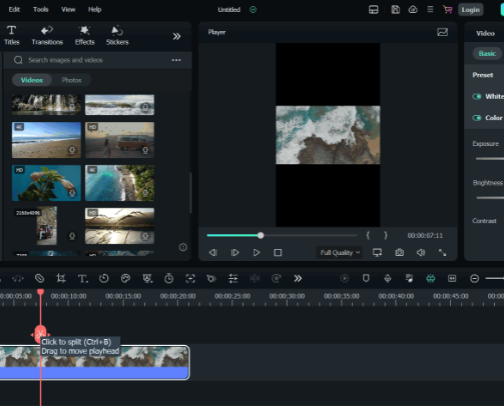Open the color palette tool
The image size is (504, 406).
point(125,278)
